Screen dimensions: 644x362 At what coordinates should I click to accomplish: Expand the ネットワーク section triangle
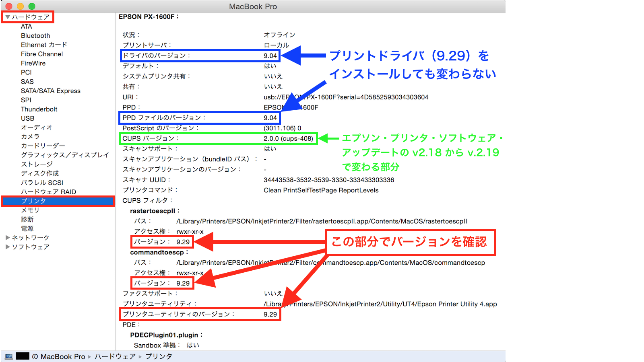pyautogui.click(x=8, y=238)
